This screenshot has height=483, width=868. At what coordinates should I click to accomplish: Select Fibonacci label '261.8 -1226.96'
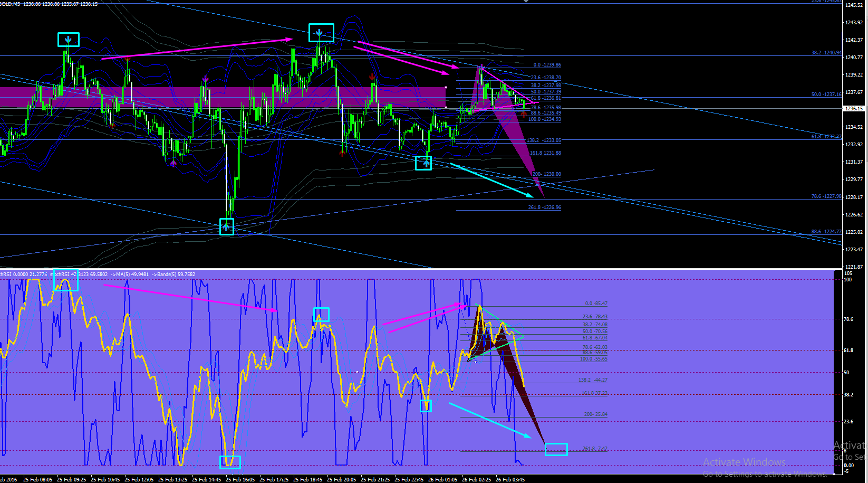[545, 207]
